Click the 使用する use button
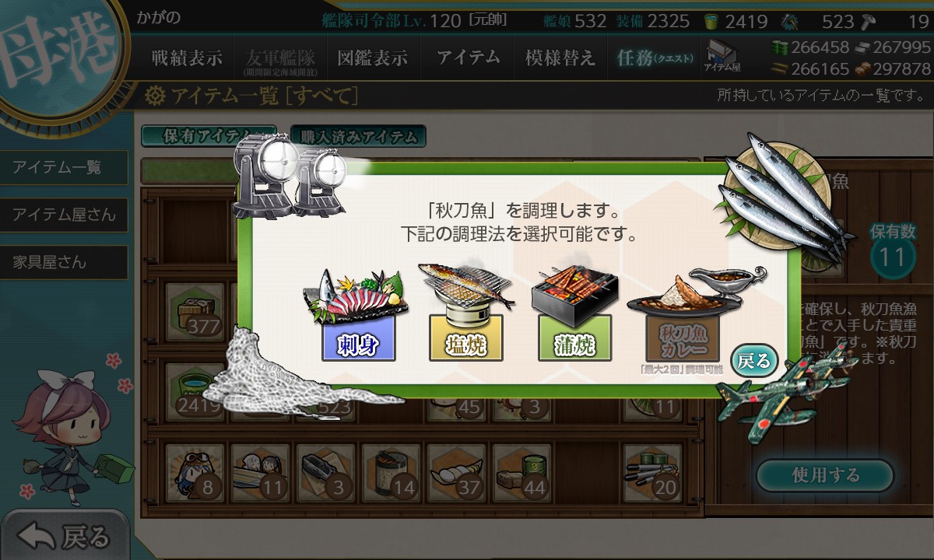This screenshot has height=560, width=934. [x=825, y=475]
